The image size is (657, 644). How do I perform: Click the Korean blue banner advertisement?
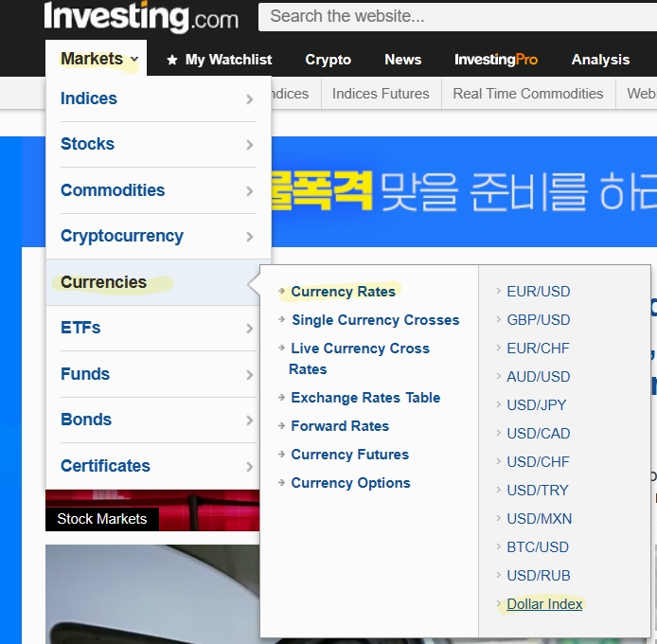point(464,191)
